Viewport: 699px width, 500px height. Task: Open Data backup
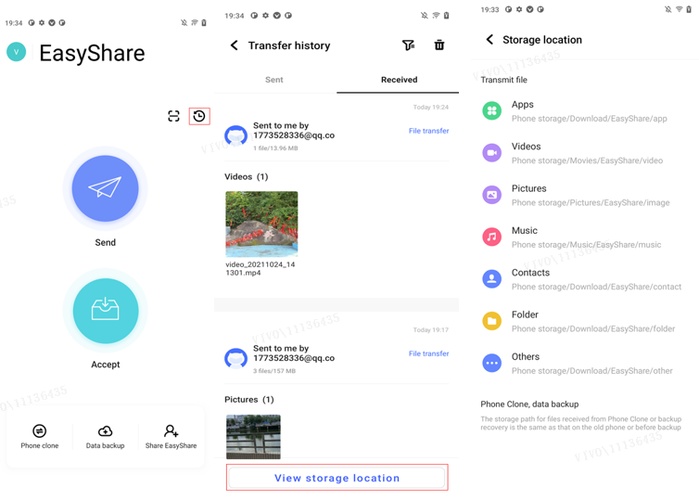[105, 436]
